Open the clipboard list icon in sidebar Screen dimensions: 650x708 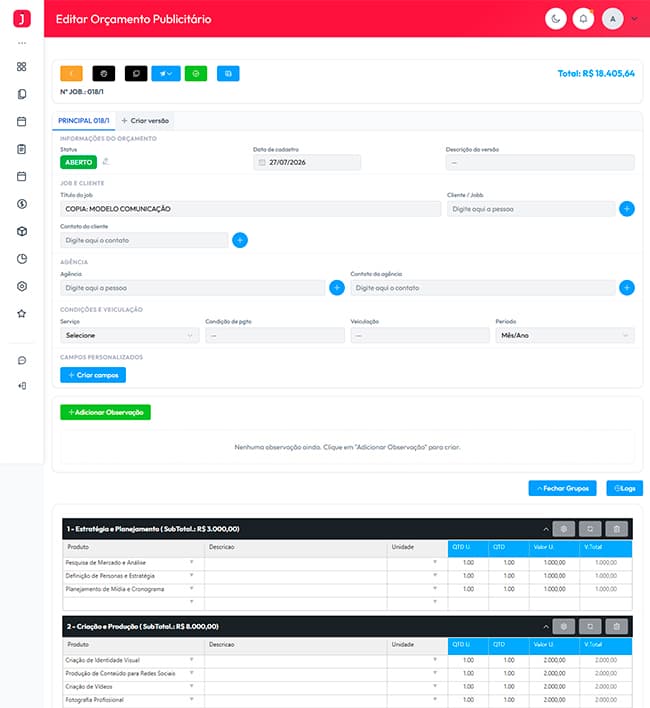point(22,149)
